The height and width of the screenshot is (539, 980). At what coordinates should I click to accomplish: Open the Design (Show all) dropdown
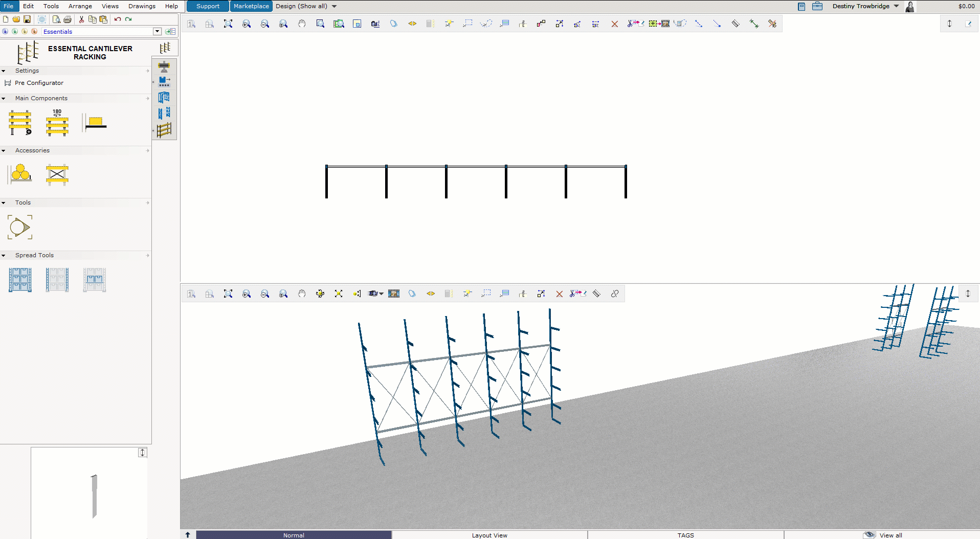click(305, 6)
